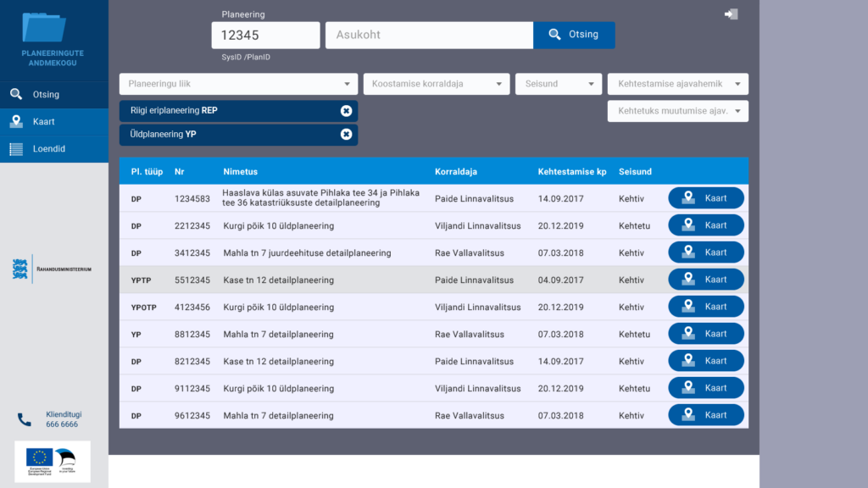Screen dimensions: 868x488
Task: Open the Seisund filter dropdown
Action: coord(558,84)
